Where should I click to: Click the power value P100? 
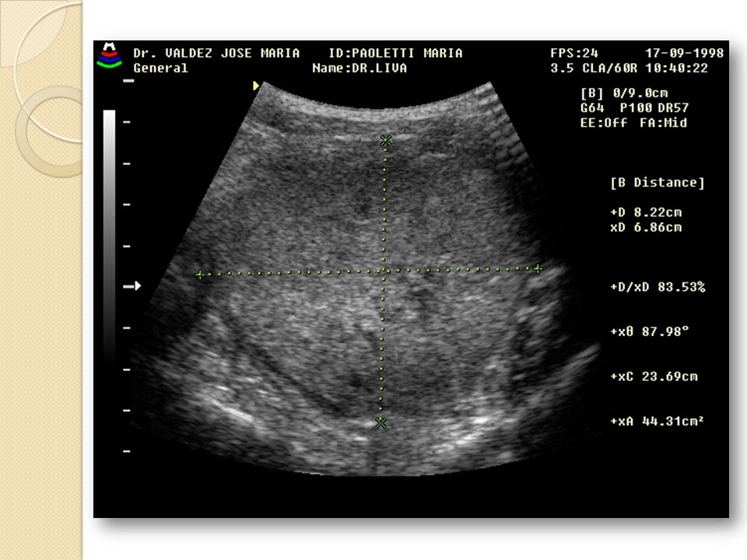[x=636, y=108]
